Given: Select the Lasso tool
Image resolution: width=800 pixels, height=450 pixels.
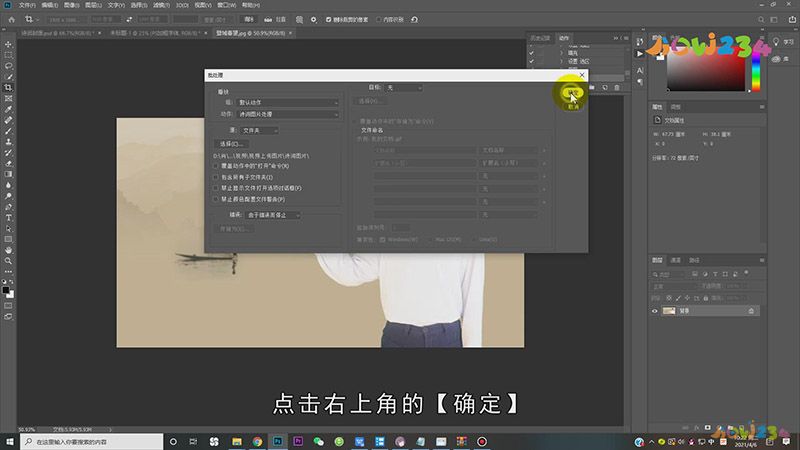Looking at the screenshot, I should pos(8,66).
